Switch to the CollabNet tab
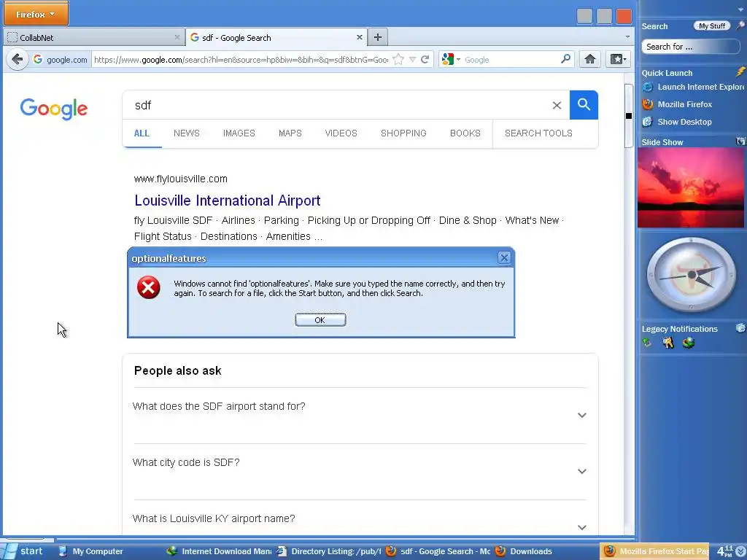Image resolution: width=747 pixels, height=560 pixels. point(93,37)
